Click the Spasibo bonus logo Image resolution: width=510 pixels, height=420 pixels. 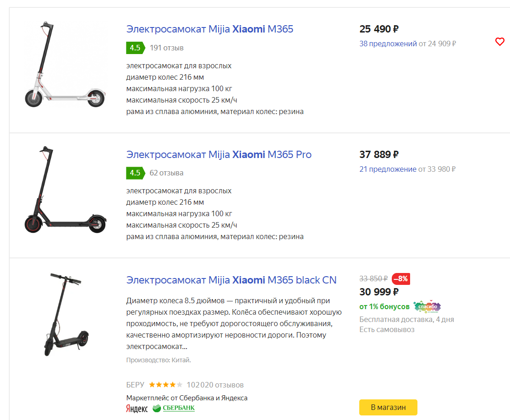(x=427, y=306)
